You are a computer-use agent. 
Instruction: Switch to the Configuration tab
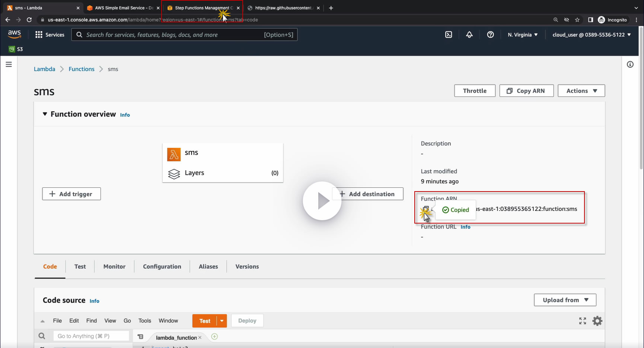162,266
